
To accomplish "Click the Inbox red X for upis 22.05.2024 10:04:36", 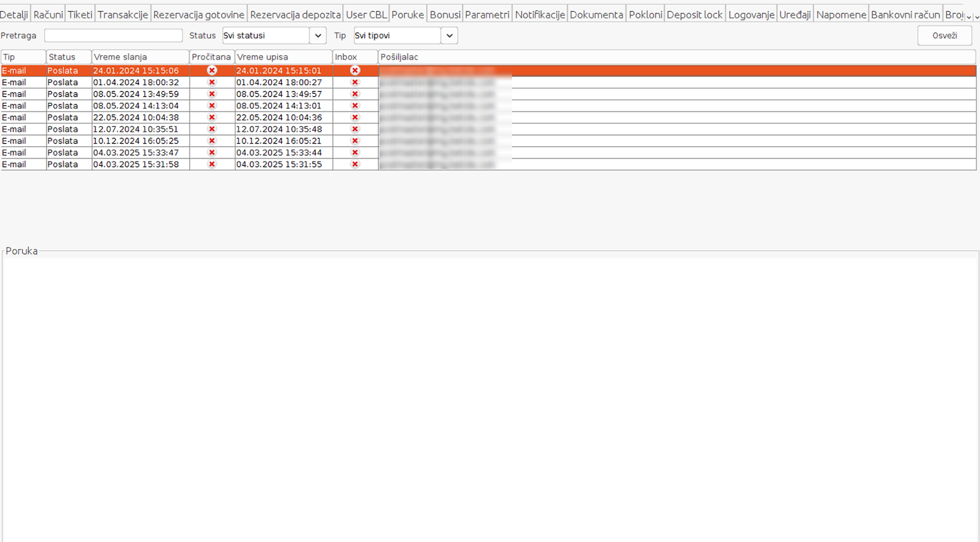I will click(x=355, y=117).
